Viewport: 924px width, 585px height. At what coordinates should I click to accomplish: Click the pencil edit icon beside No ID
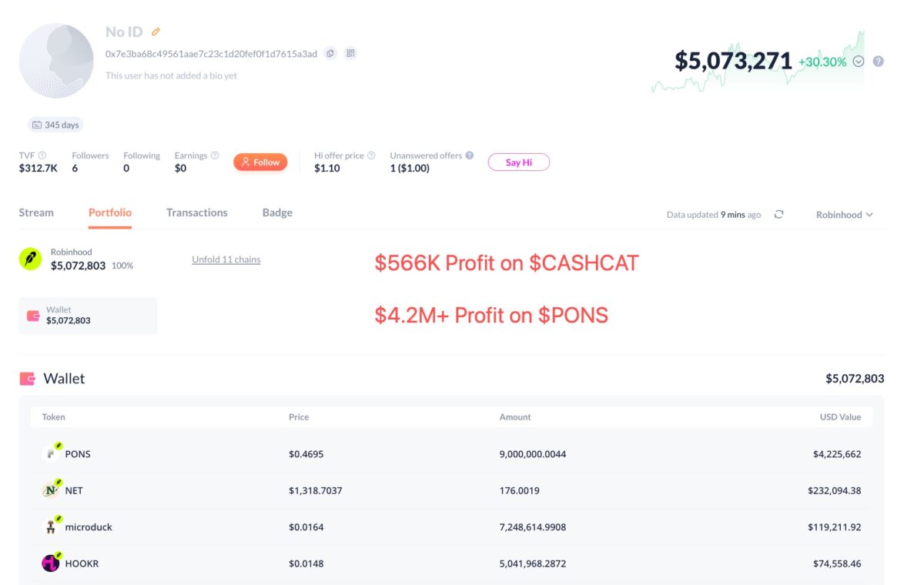click(156, 32)
